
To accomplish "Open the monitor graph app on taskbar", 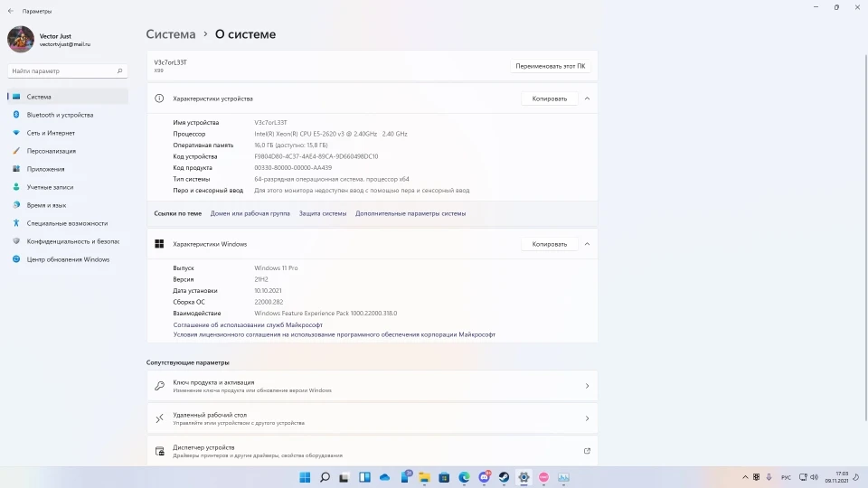I will point(563,477).
